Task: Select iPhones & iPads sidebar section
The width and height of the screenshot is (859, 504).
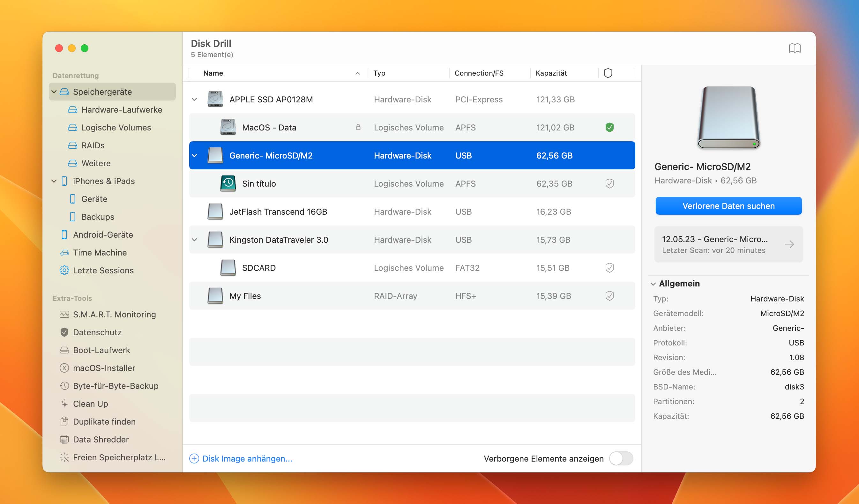Action: [x=104, y=181]
